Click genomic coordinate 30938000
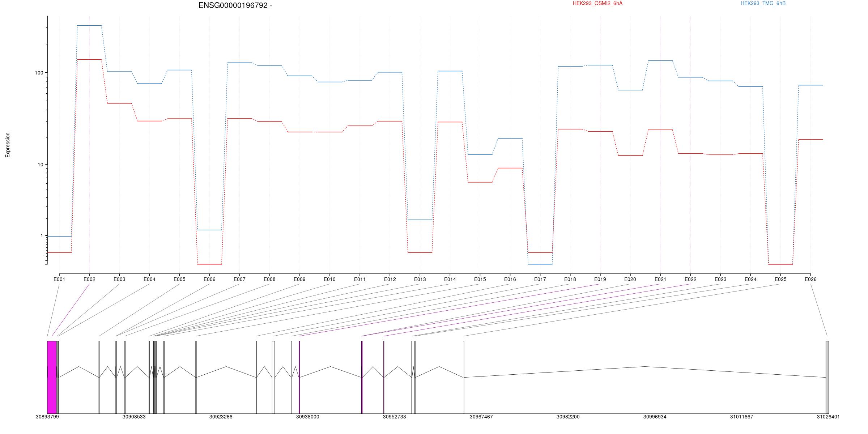The image size is (868, 434). click(308, 417)
